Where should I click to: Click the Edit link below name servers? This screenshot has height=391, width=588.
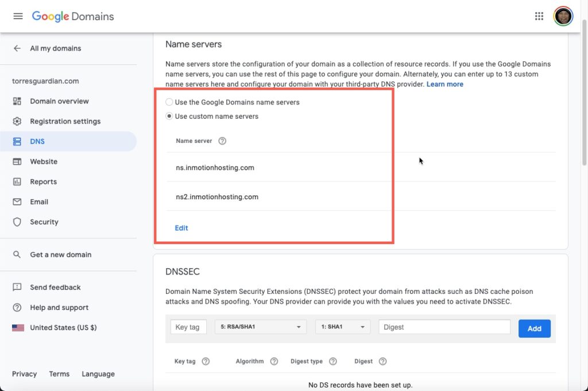(x=181, y=228)
